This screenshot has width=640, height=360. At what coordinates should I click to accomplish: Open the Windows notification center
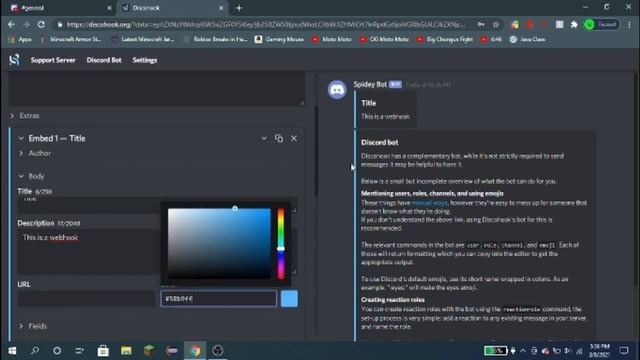pyautogui.click(x=624, y=351)
